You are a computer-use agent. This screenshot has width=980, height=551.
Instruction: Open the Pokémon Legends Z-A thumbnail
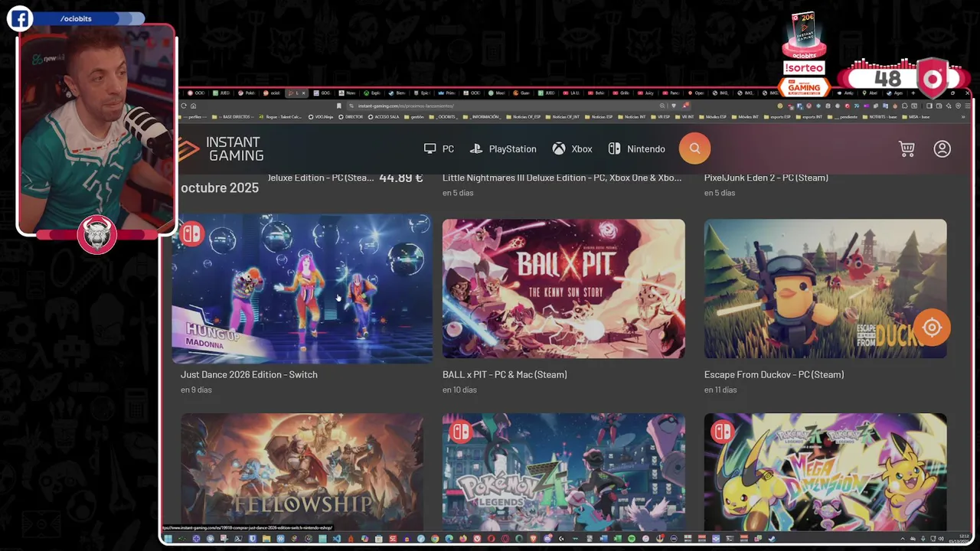point(563,472)
